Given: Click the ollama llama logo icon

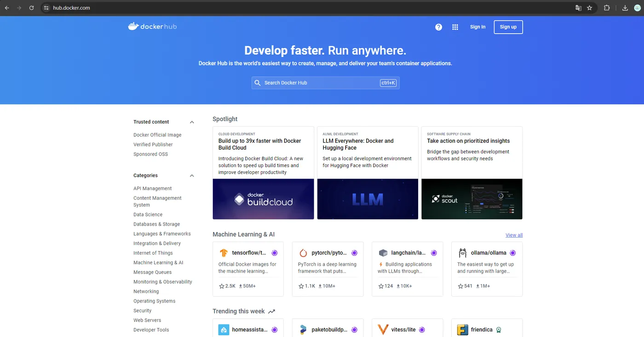Looking at the screenshot, I should (x=463, y=253).
